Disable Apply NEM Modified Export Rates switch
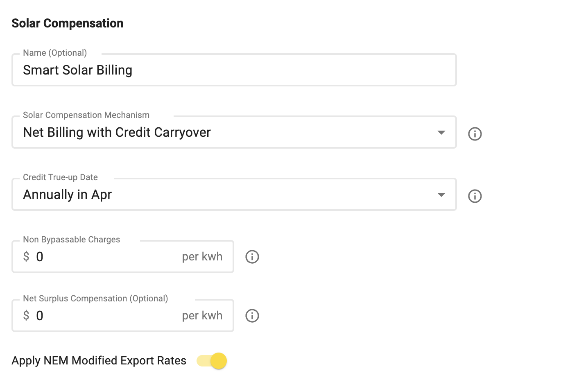Image resolution: width=588 pixels, height=380 pixels. (x=212, y=361)
